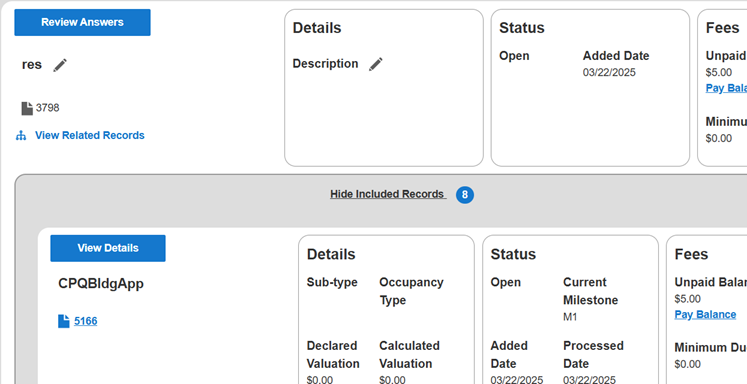Click the 'res' record name text
Screen dimensions: 747x384
tap(32, 65)
